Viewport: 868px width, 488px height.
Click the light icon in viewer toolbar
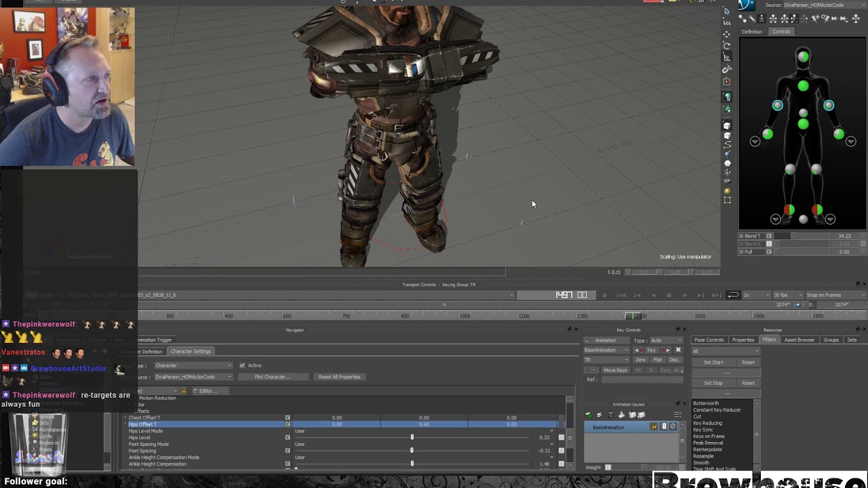tap(727, 191)
